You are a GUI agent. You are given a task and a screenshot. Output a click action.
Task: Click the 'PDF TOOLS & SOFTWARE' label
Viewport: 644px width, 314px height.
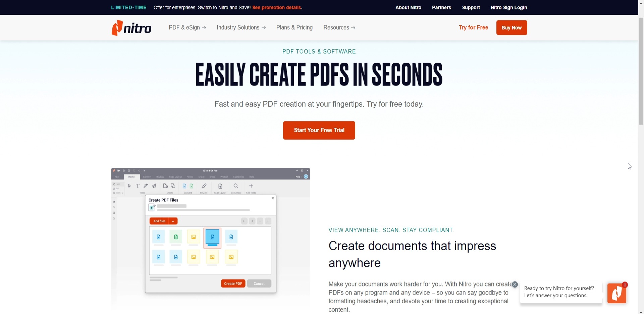(319, 51)
